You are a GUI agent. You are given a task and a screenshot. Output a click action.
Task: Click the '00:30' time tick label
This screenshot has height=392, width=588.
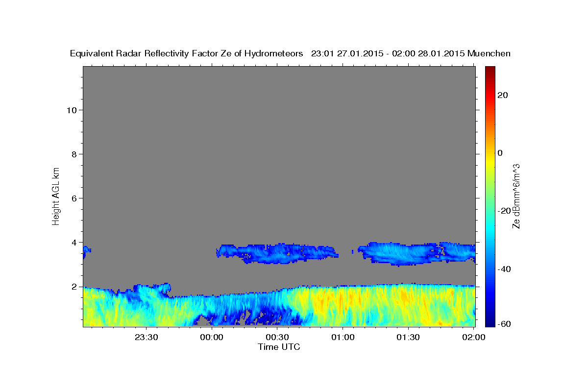point(277,337)
